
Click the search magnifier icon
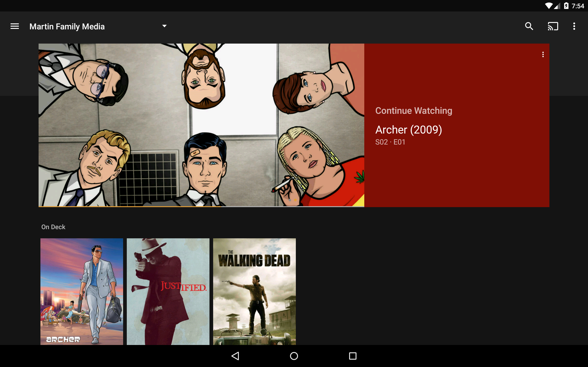529,26
